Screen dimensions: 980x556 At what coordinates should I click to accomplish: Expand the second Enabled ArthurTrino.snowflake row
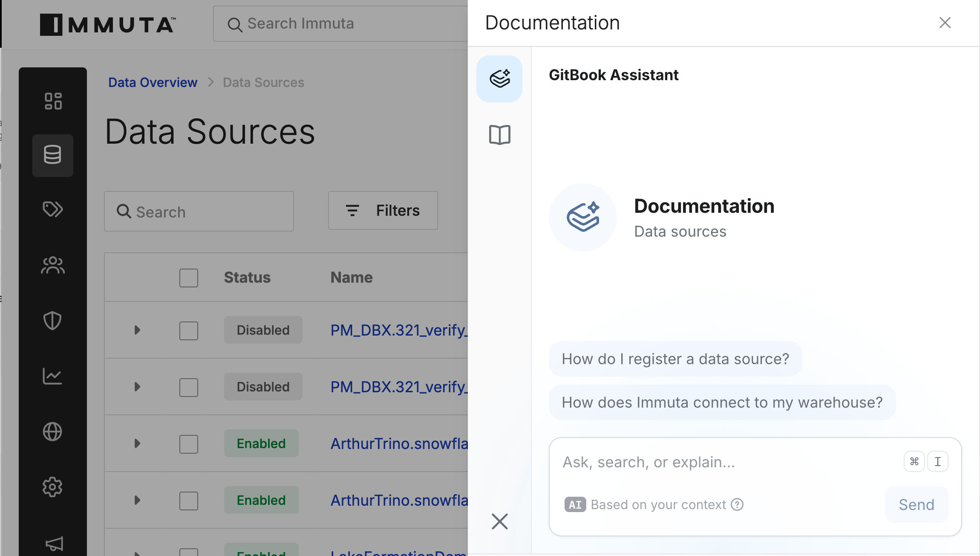(137, 500)
